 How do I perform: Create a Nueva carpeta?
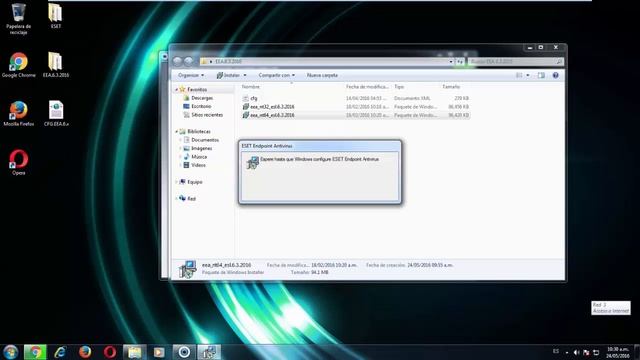[x=322, y=75]
